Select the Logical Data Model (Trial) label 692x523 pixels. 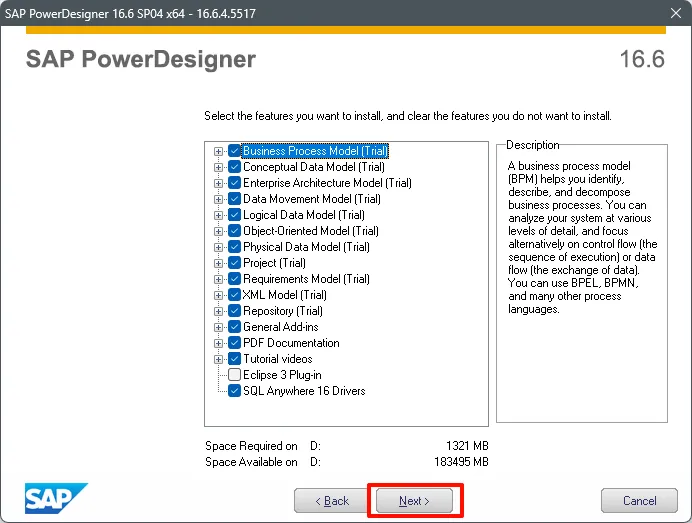[x=304, y=215]
